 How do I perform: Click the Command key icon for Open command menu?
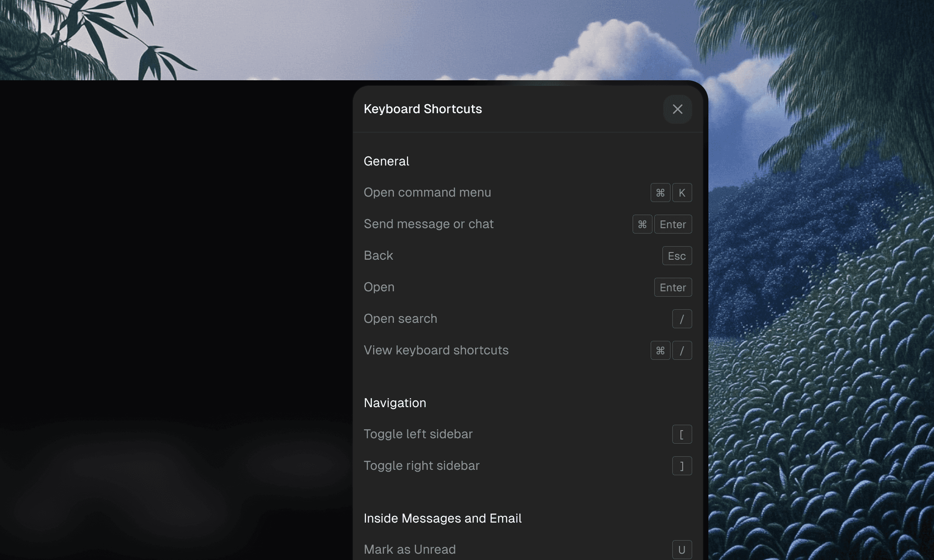click(660, 193)
